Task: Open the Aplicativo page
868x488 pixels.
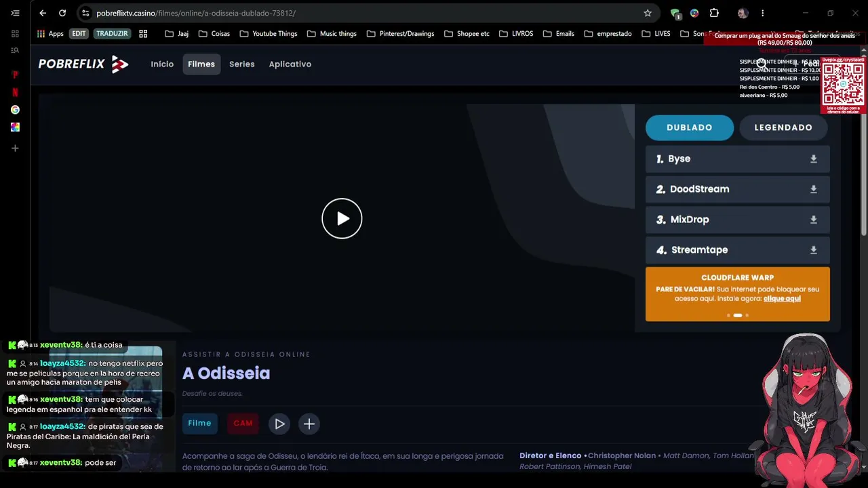Action: coord(290,64)
